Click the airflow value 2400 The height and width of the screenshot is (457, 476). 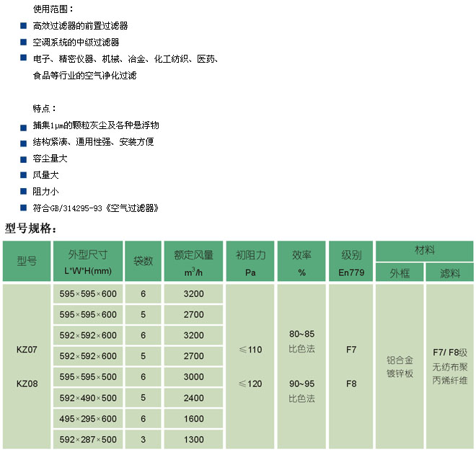tap(194, 398)
